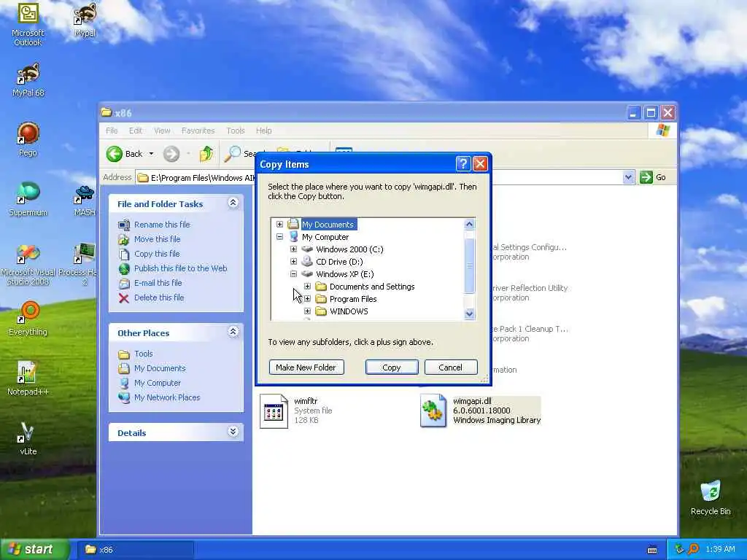Click the Search magnifier toolbar icon
Screen dimensions: 747x560
pos(233,154)
